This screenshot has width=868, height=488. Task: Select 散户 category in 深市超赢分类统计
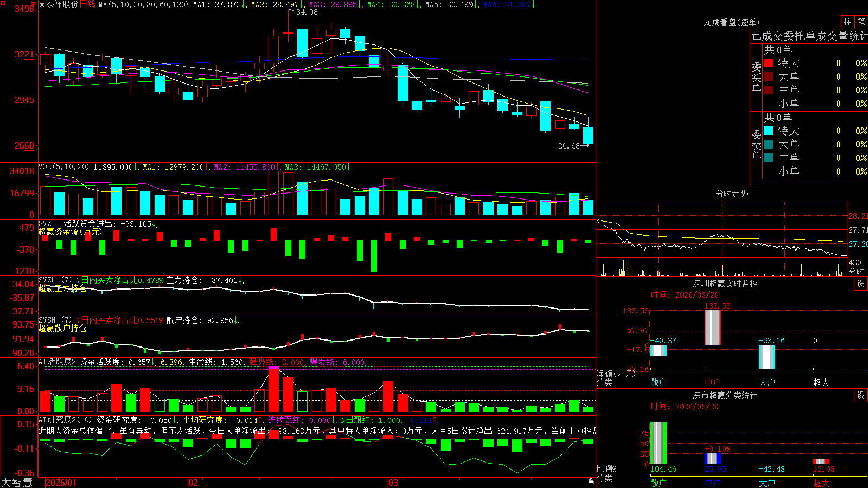(659, 483)
